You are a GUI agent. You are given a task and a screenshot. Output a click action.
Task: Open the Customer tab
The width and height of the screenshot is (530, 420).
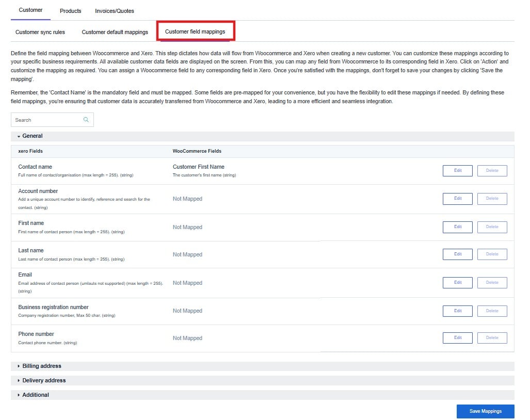tap(30, 10)
